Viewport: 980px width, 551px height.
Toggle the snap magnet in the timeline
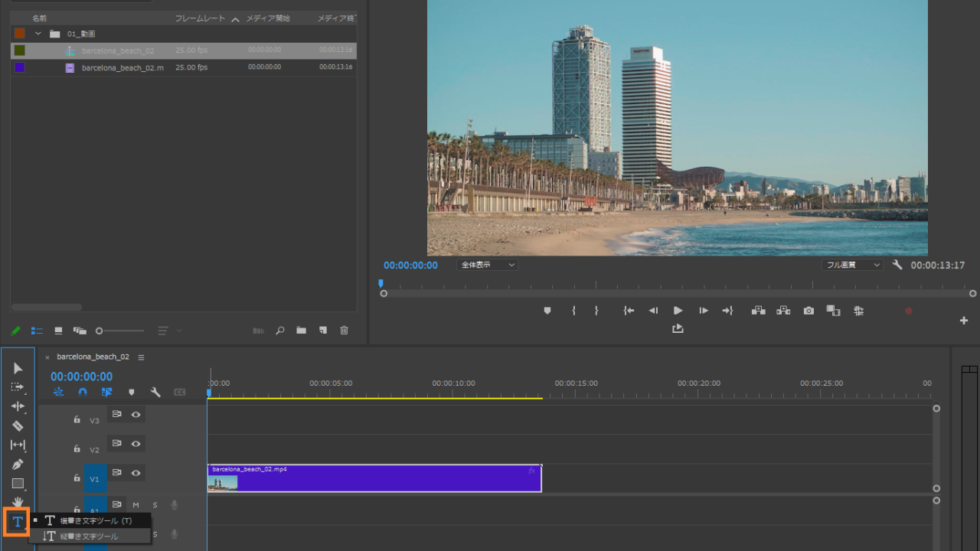pos(83,392)
